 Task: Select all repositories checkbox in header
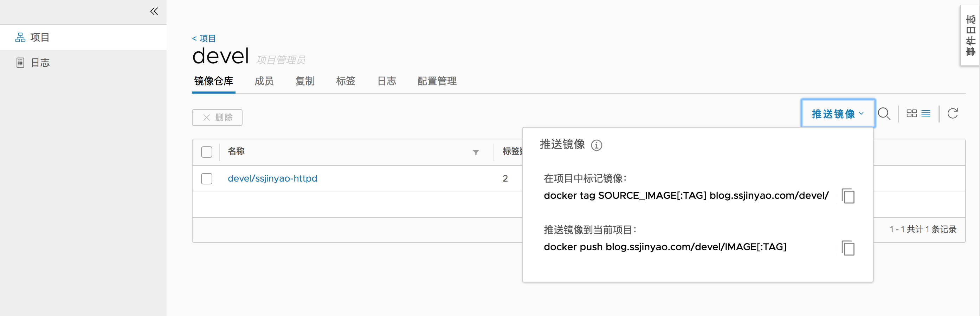point(207,152)
